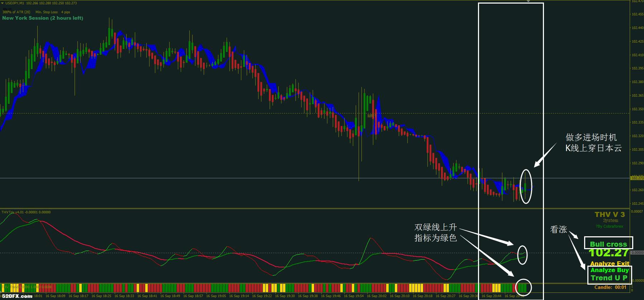
Task: Select the 'New York Session (2 hours left)' label
Action: coord(43,18)
